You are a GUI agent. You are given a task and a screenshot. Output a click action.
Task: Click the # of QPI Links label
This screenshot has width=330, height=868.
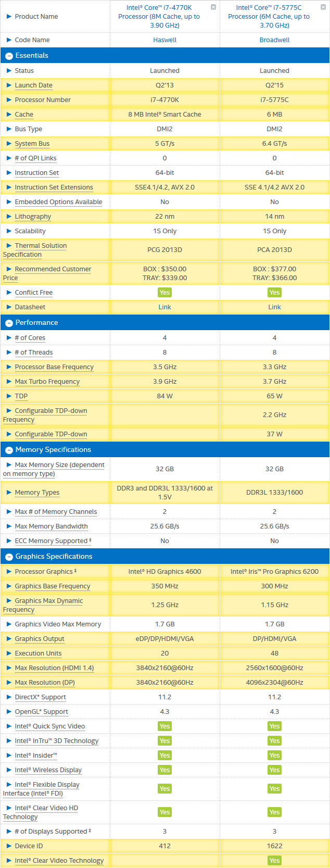35,158
